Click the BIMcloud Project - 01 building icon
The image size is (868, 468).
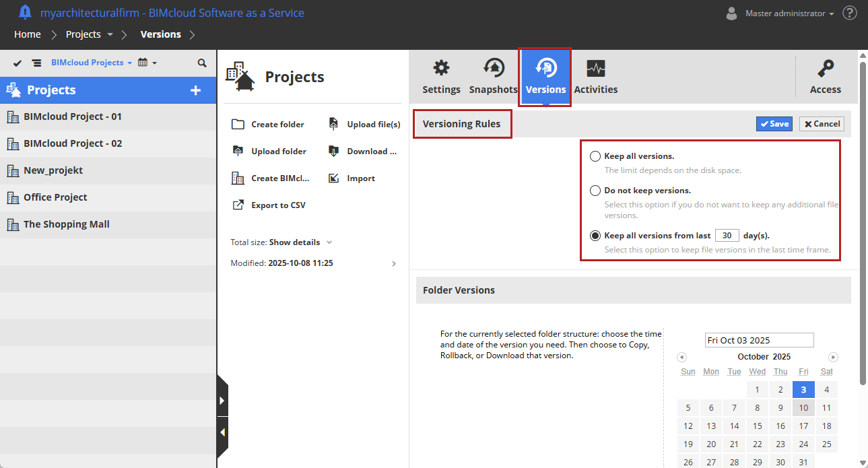12,117
